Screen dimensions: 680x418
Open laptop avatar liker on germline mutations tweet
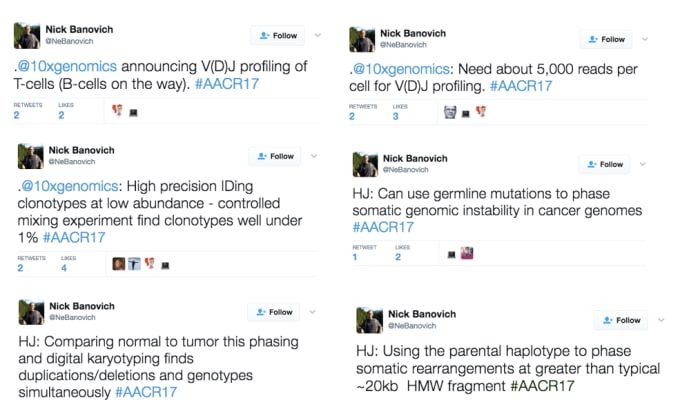pos(451,255)
